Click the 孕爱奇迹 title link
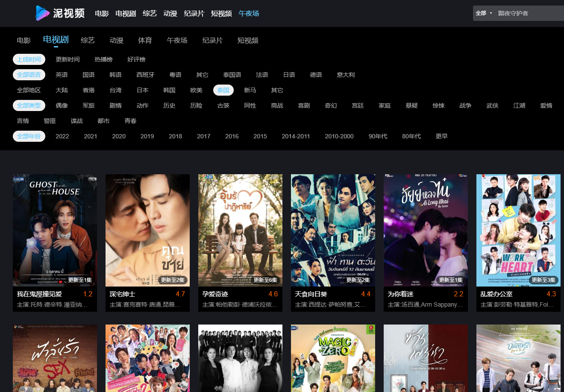The height and width of the screenshot is (392, 564). click(x=215, y=294)
